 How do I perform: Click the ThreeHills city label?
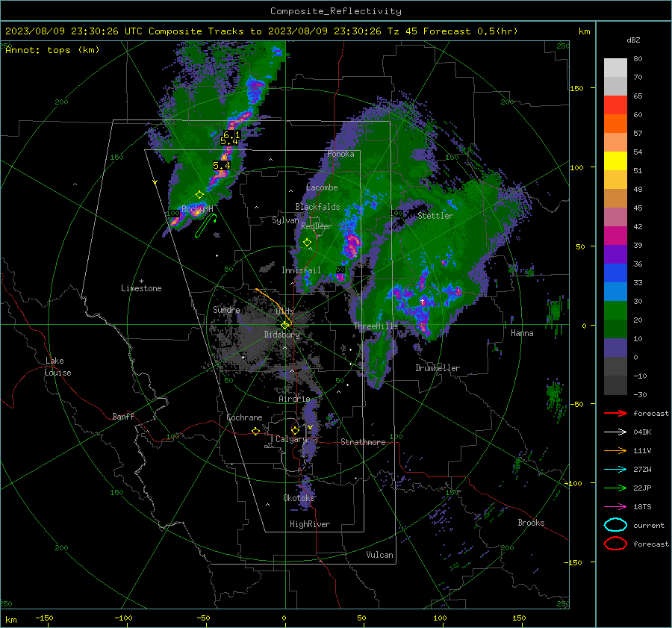tap(376, 326)
